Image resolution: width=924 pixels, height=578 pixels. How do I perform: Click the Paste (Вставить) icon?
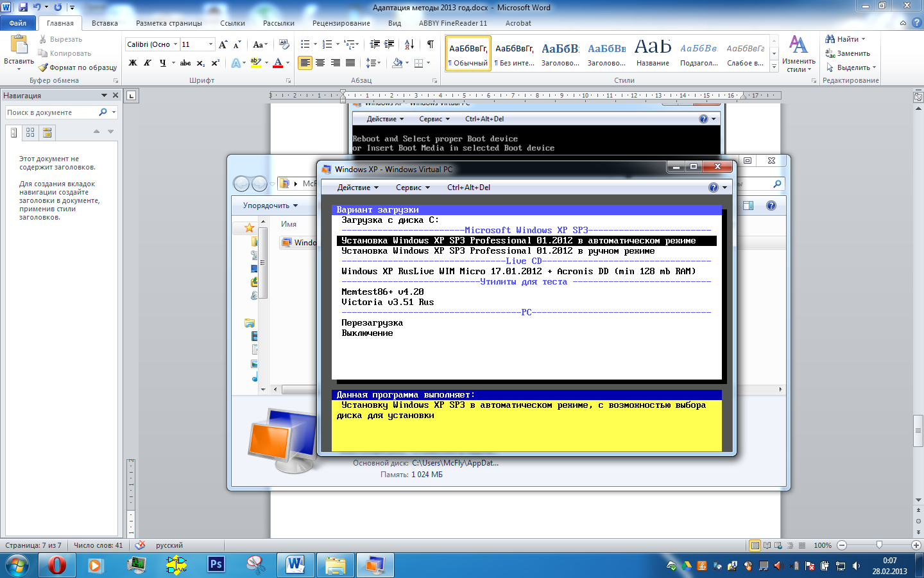coord(19,45)
